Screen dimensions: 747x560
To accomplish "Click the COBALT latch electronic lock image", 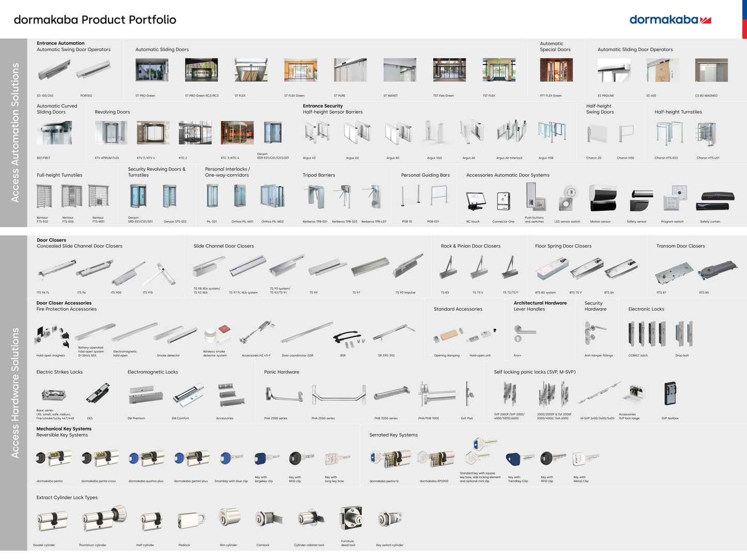I will pos(647,334).
